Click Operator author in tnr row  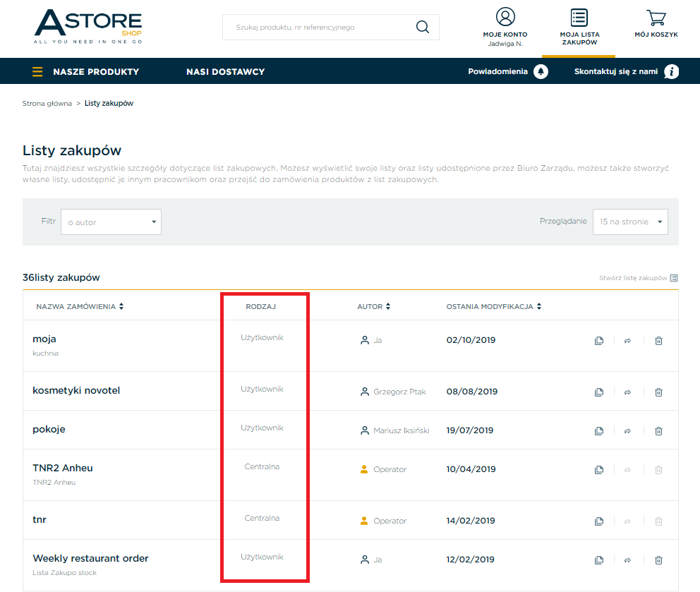click(390, 521)
